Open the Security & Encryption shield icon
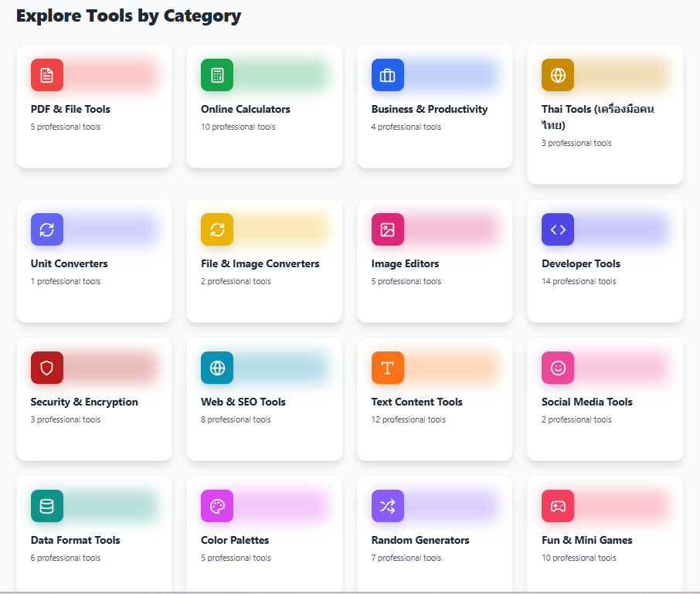 [x=46, y=368]
